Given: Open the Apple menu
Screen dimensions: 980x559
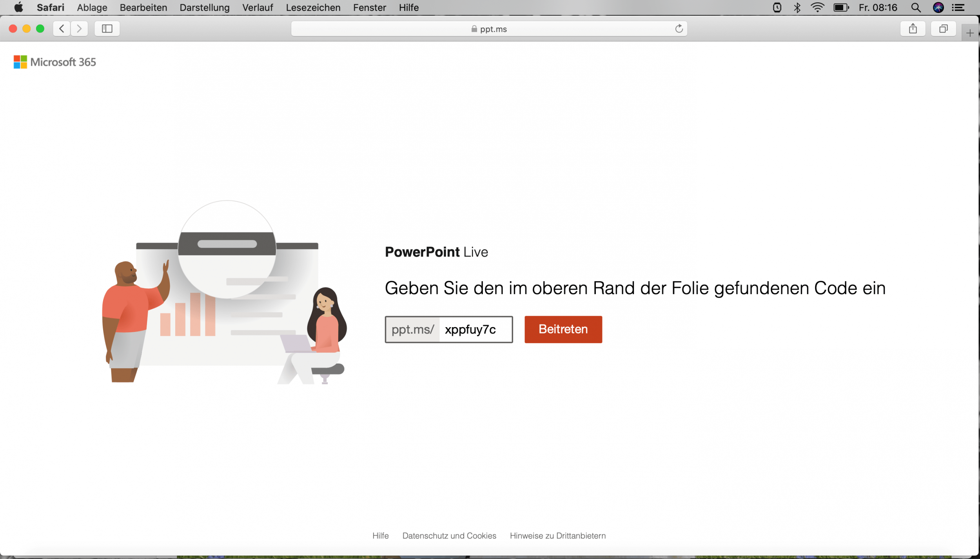Looking at the screenshot, I should pyautogui.click(x=18, y=7).
